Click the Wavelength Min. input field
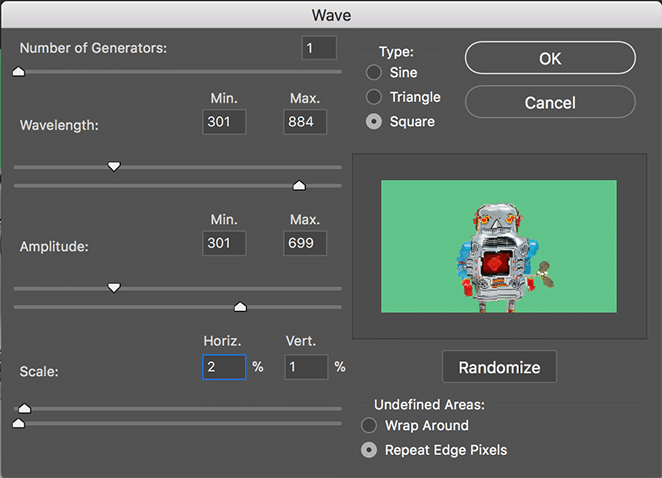This screenshot has width=662, height=478. (x=223, y=122)
